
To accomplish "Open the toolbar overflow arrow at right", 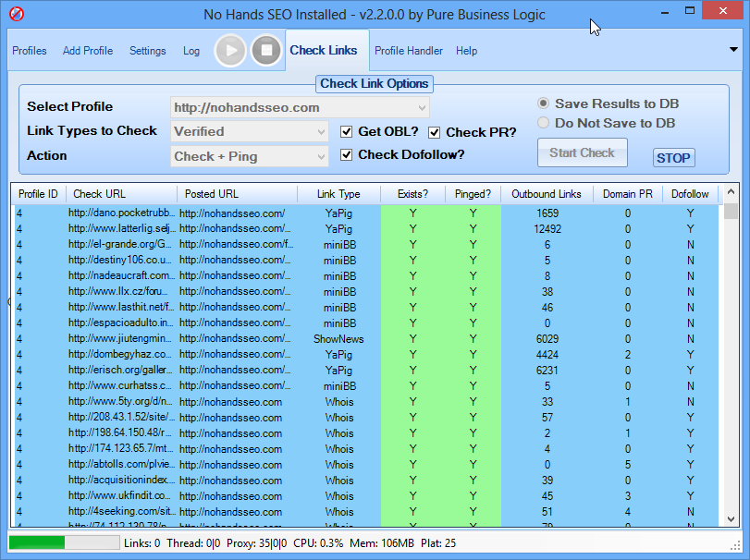I will (733, 50).
